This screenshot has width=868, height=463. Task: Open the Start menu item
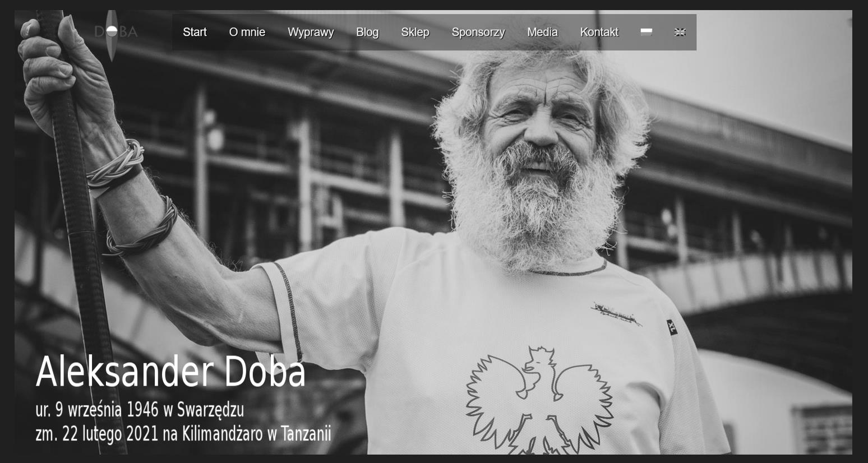(195, 32)
